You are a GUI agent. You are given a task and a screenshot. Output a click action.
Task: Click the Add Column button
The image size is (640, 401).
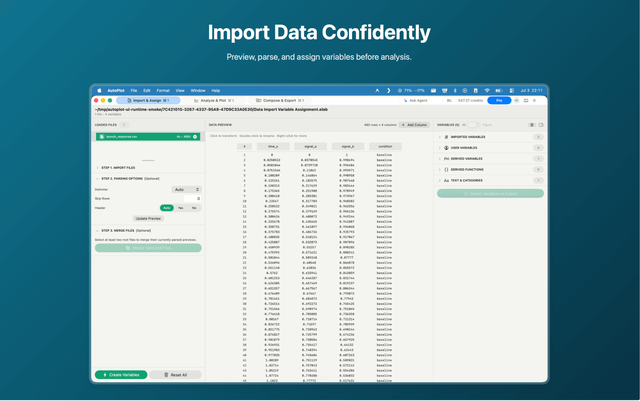414,125
